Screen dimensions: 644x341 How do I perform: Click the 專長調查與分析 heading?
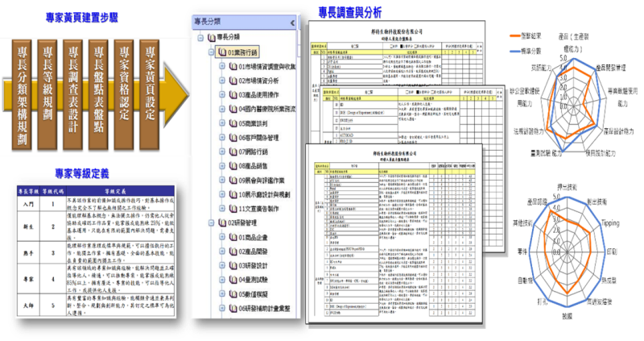(350, 13)
